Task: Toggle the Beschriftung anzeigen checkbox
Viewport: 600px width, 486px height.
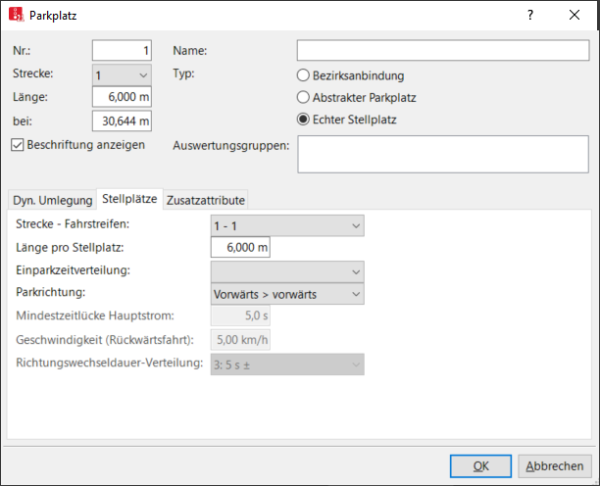Action: pyautogui.click(x=18, y=145)
